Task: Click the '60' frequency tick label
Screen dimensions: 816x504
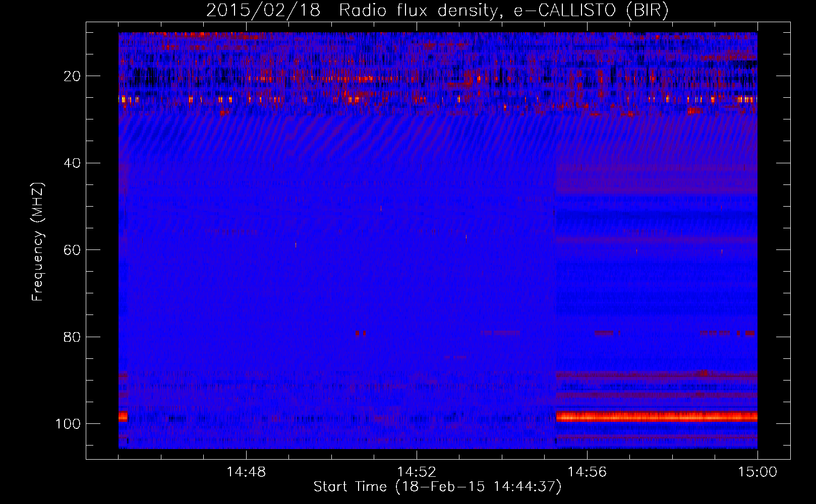Action: [x=72, y=250]
